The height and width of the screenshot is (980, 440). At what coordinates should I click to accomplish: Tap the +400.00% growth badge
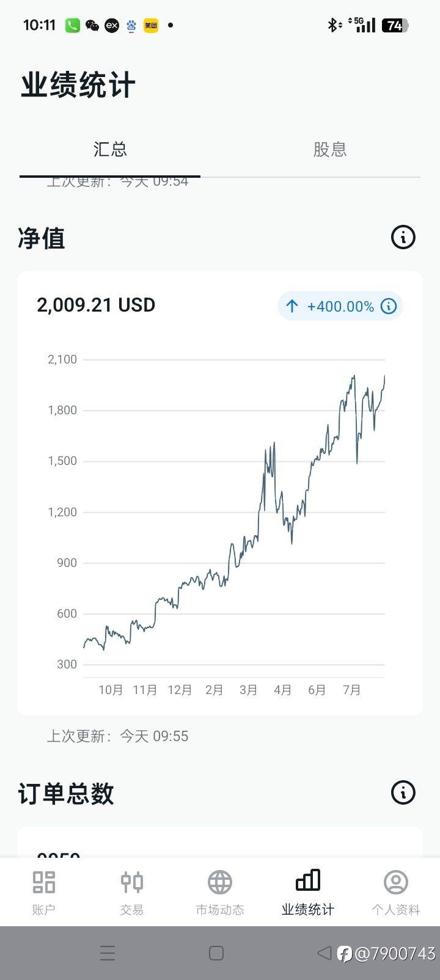[340, 306]
